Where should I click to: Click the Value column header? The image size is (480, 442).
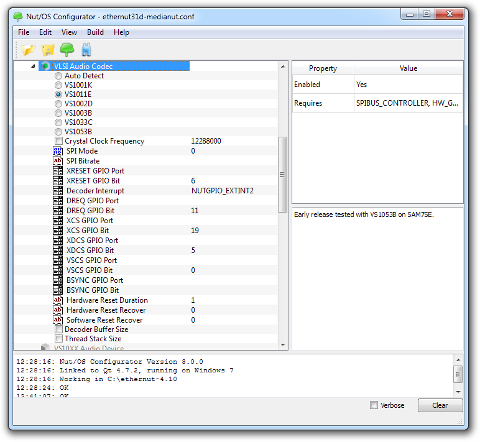pos(408,68)
